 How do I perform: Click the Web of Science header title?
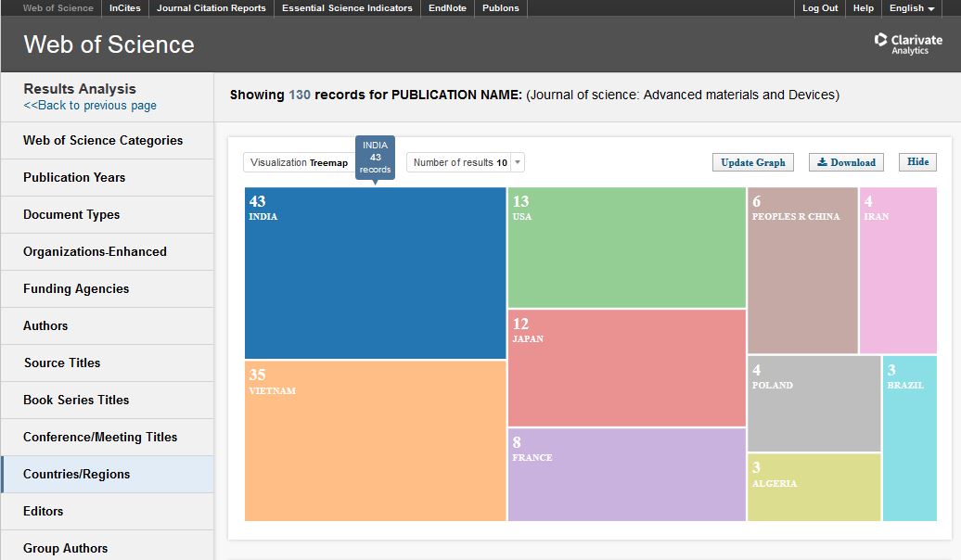(x=109, y=45)
